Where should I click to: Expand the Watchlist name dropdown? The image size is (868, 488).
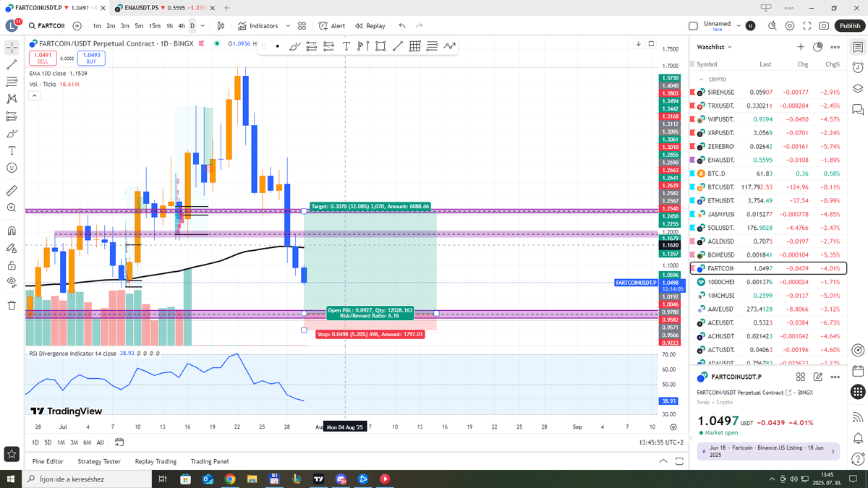(714, 47)
